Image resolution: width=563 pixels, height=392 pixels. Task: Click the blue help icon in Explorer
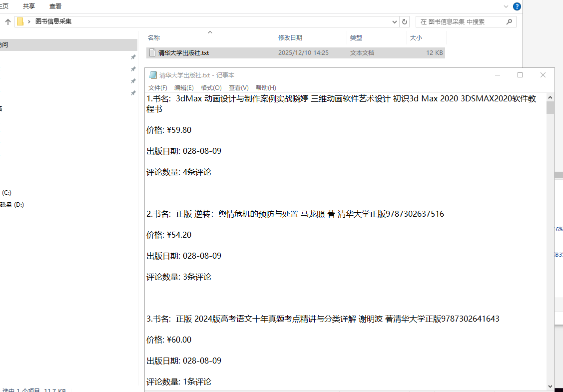tap(517, 6)
